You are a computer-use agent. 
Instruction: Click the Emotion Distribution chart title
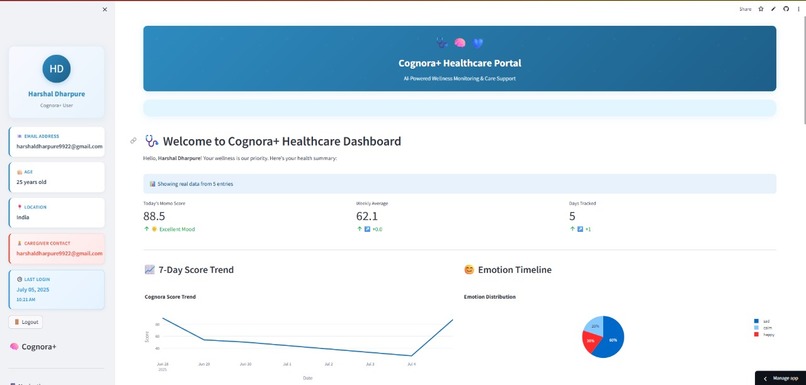(x=490, y=297)
